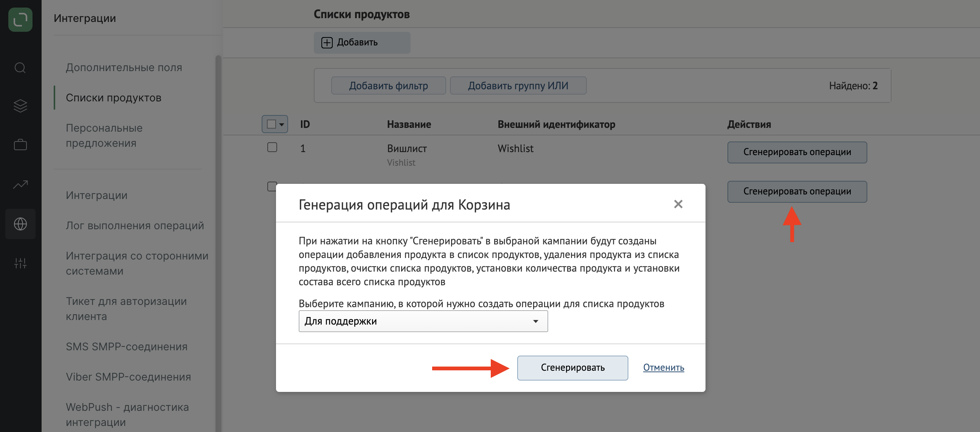Click the Название column header
This screenshot has height=432, width=980.
pos(409,124)
